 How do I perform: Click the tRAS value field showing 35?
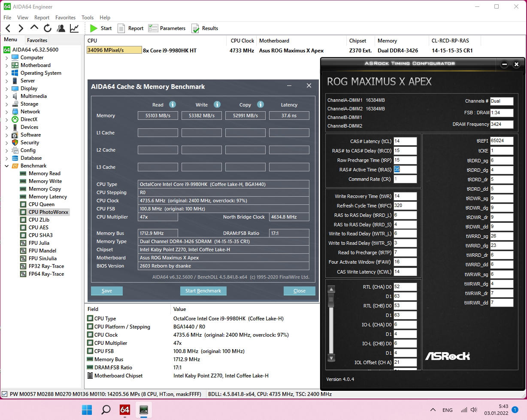point(405,170)
